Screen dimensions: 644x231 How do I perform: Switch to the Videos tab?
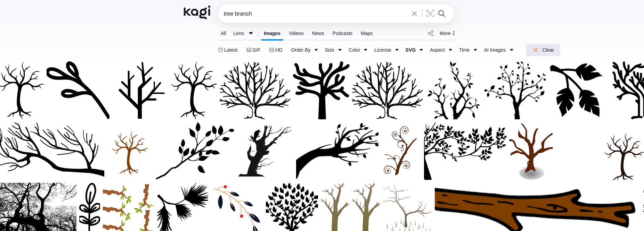296,33
